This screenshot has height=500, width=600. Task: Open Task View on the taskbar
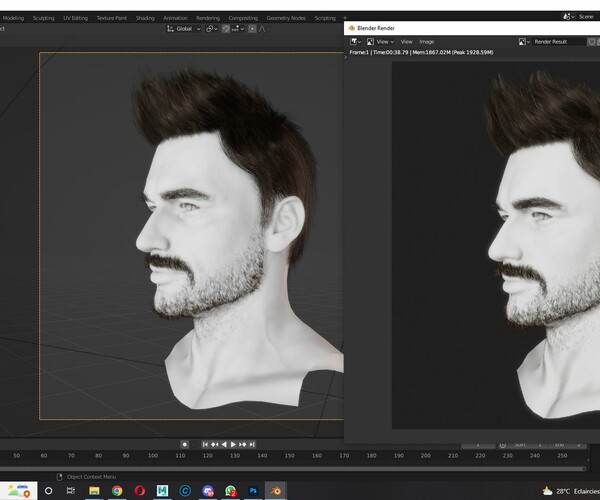pyautogui.click(x=71, y=490)
